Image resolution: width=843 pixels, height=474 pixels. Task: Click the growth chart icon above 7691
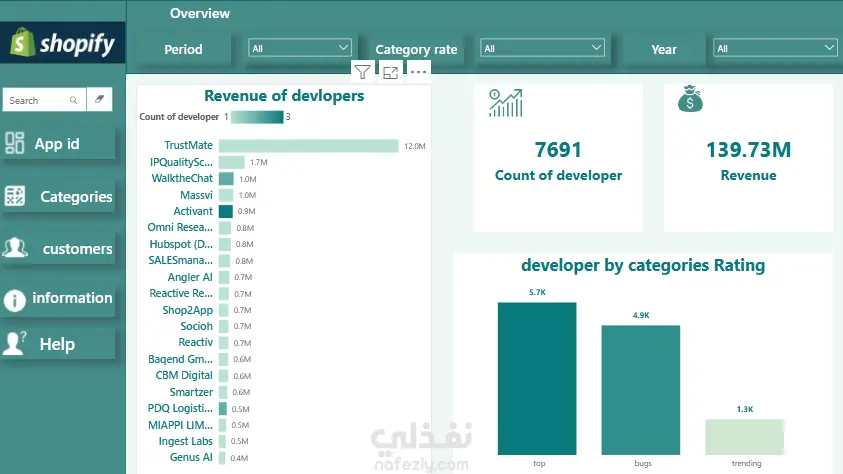pyautogui.click(x=505, y=103)
